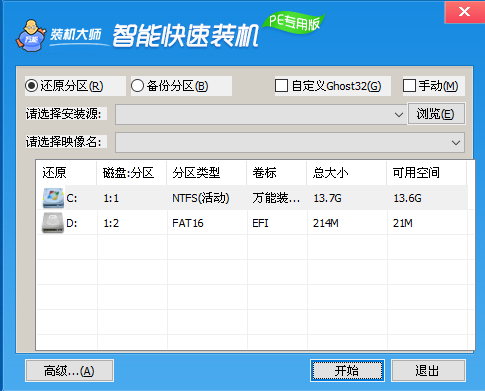The width and height of the screenshot is (485, 391).
Task: Click the 开始 start button
Action: [347, 370]
